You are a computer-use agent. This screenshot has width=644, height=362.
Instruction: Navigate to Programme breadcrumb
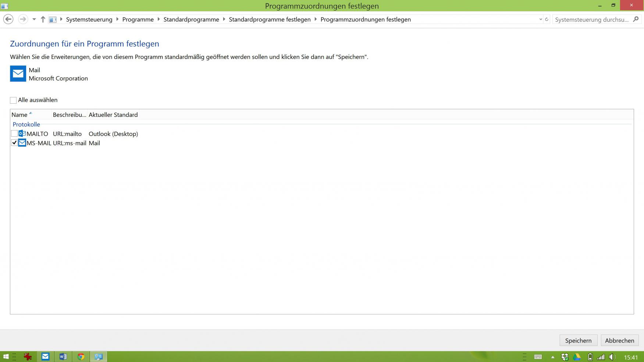pos(138,19)
